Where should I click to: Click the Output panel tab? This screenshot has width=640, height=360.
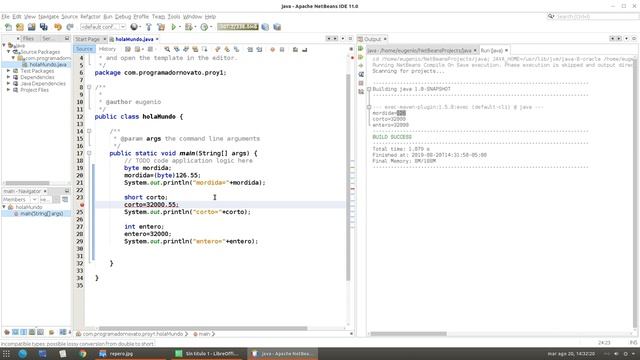372,39
